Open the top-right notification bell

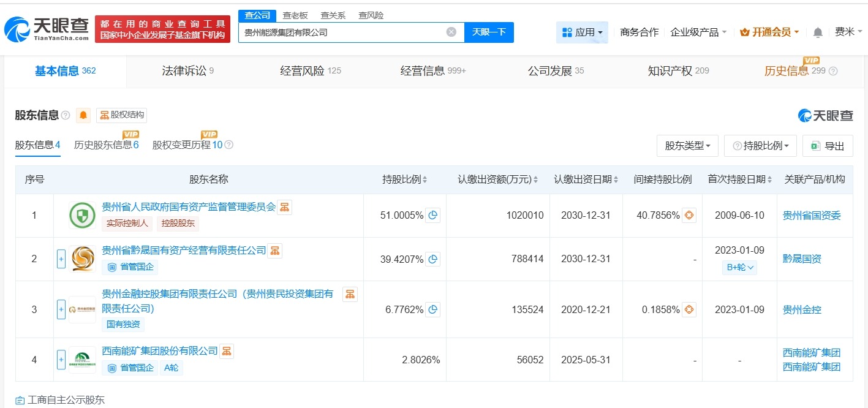tap(817, 32)
